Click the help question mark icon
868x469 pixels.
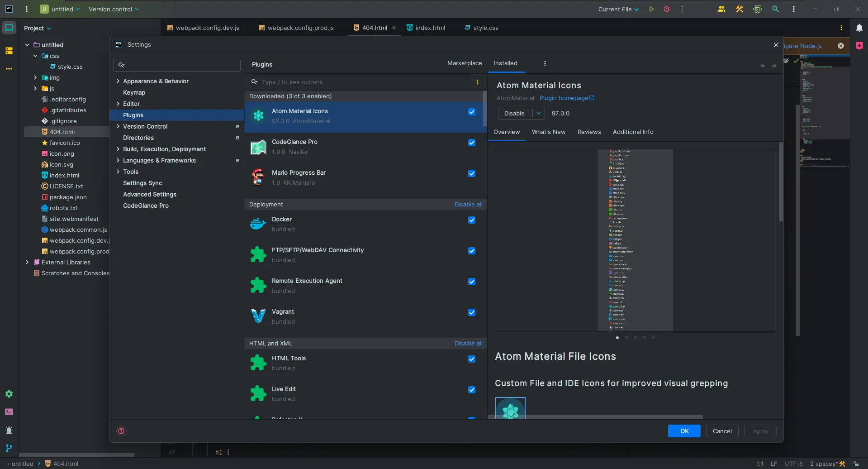coord(121,431)
